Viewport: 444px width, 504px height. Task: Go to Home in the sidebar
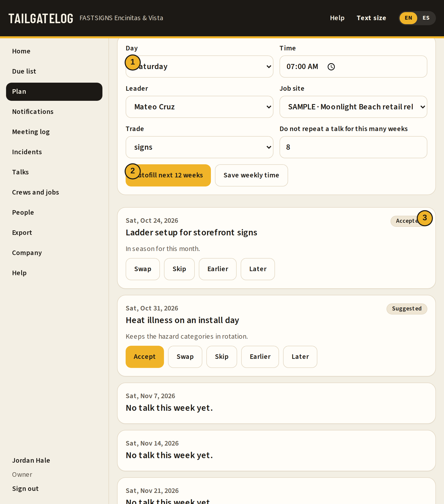(54, 51)
